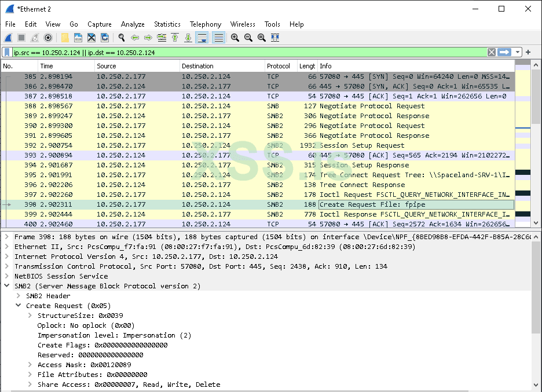The width and height of the screenshot is (542, 392).
Task: Click the find packet magnifier icon
Action: [x=122, y=38]
